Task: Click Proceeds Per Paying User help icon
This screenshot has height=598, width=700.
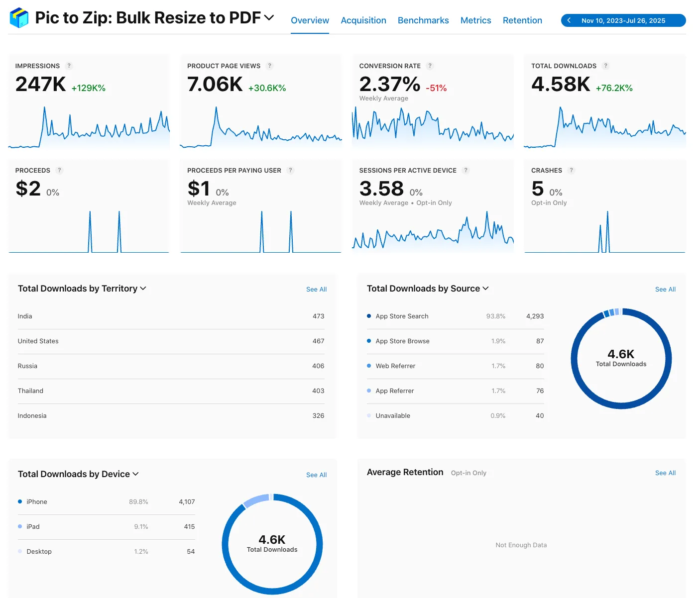Action: (x=291, y=170)
